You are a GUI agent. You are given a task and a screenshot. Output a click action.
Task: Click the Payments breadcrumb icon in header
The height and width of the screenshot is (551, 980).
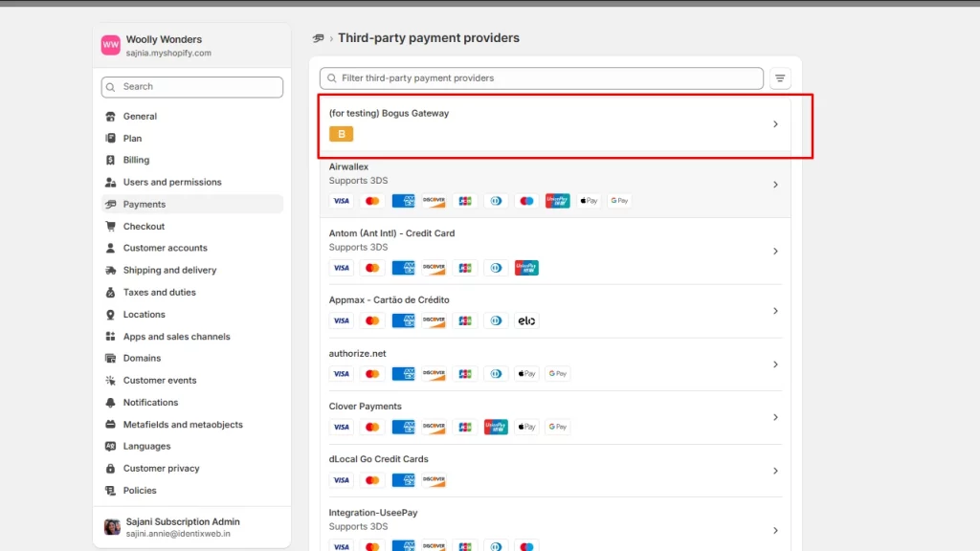[x=319, y=38]
